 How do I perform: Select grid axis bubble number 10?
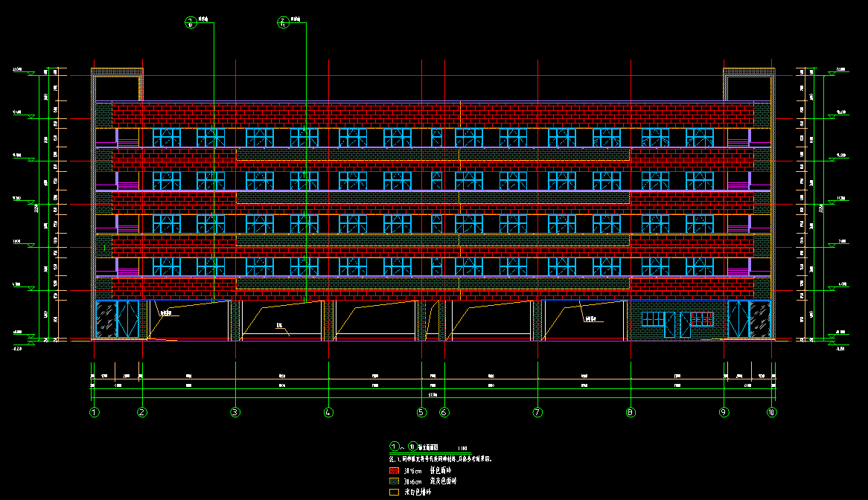point(772,412)
